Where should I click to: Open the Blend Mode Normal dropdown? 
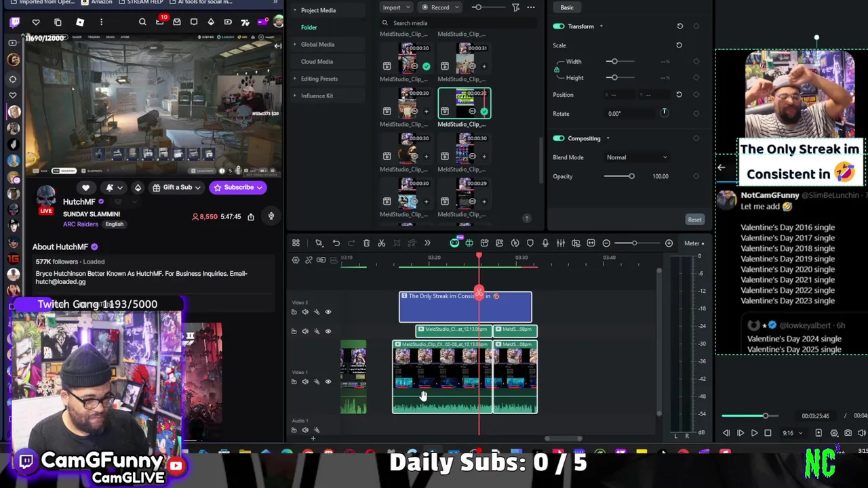637,157
